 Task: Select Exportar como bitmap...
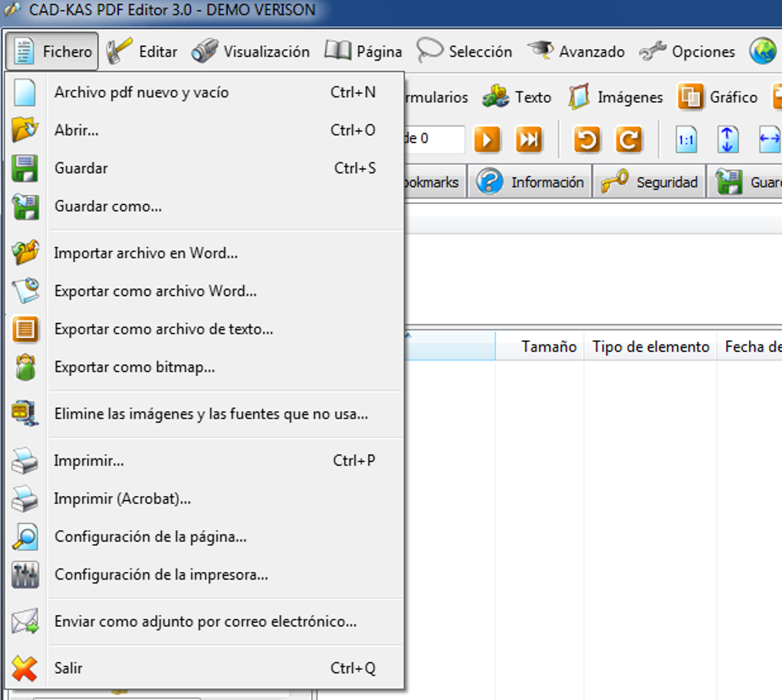205,367
